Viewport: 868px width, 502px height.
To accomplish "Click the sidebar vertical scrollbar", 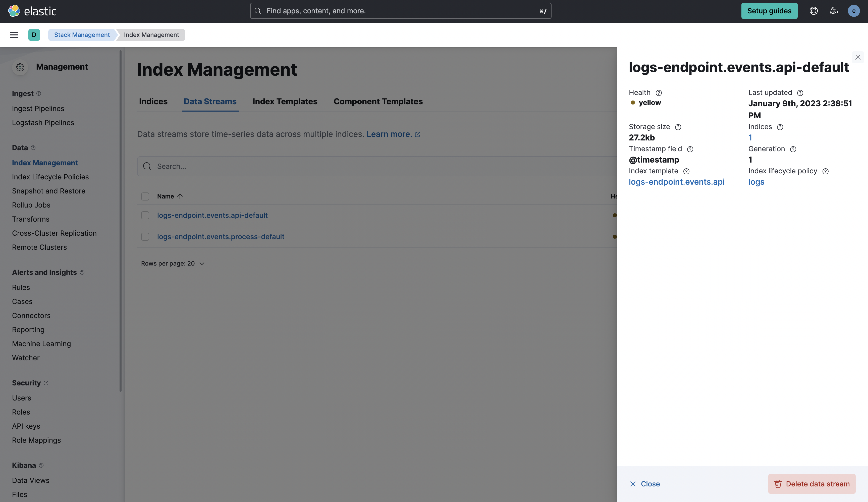I will point(121,221).
